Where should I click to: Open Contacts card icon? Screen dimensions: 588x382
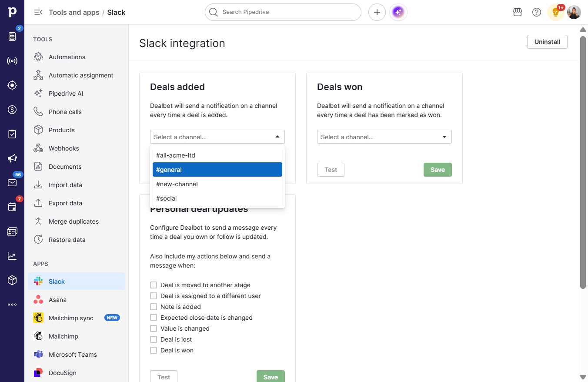12,231
